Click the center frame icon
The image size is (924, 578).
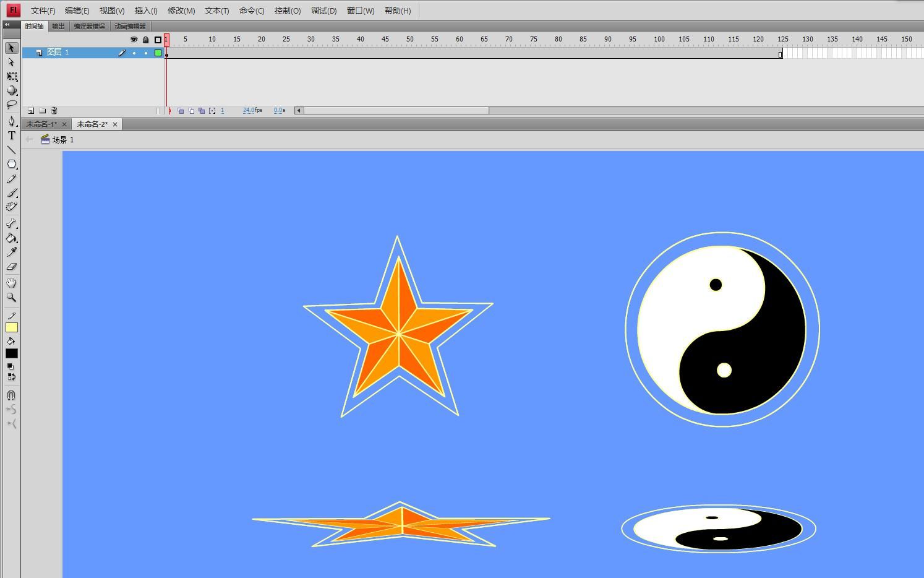pyautogui.click(x=169, y=111)
